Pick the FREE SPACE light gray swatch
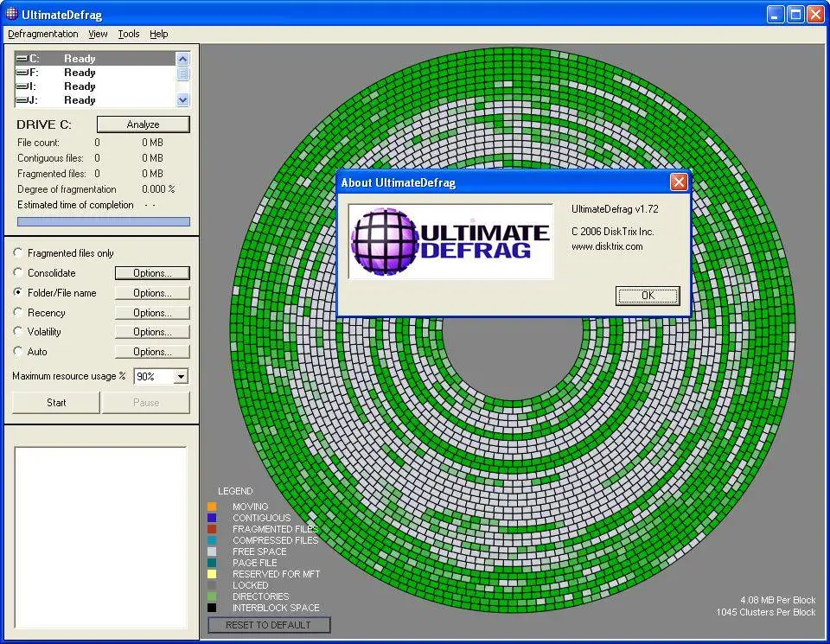The image size is (830, 644). 212,552
